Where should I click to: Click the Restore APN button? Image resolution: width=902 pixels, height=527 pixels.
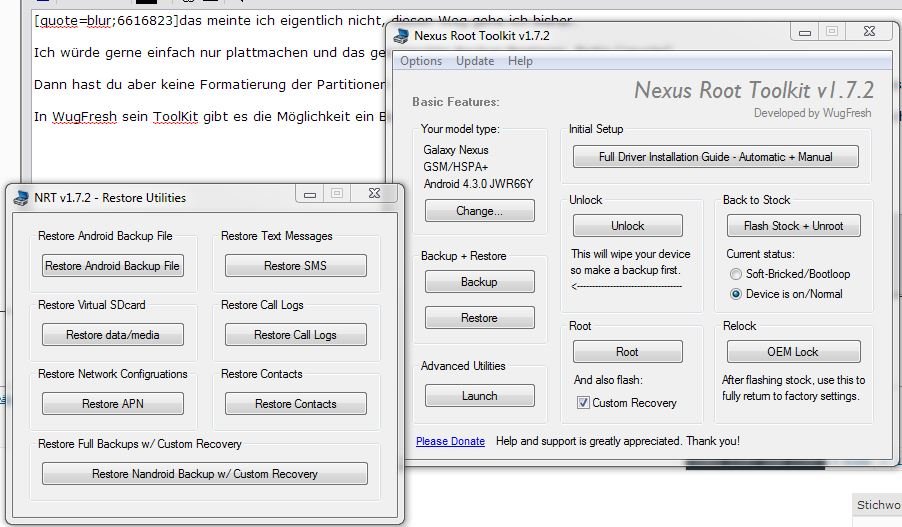113,404
